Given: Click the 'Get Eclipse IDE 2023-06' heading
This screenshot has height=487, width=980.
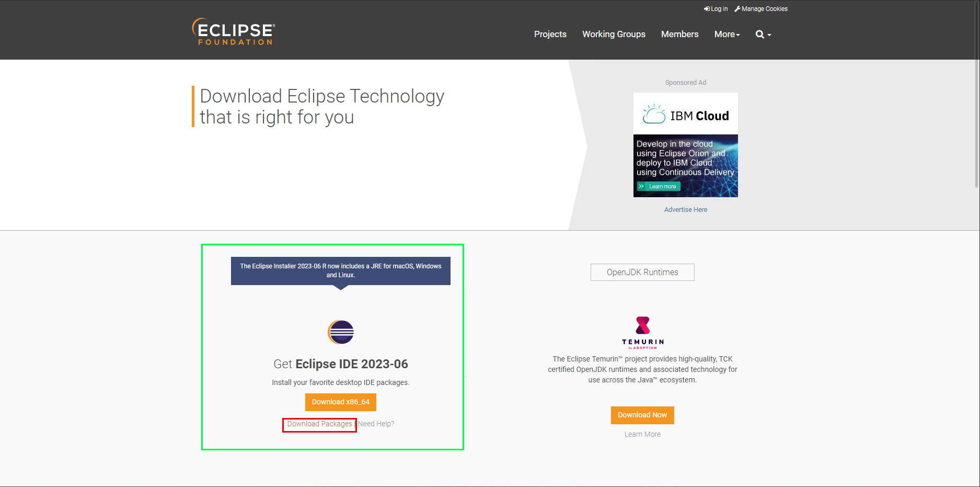Looking at the screenshot, I should click(341, 364).
